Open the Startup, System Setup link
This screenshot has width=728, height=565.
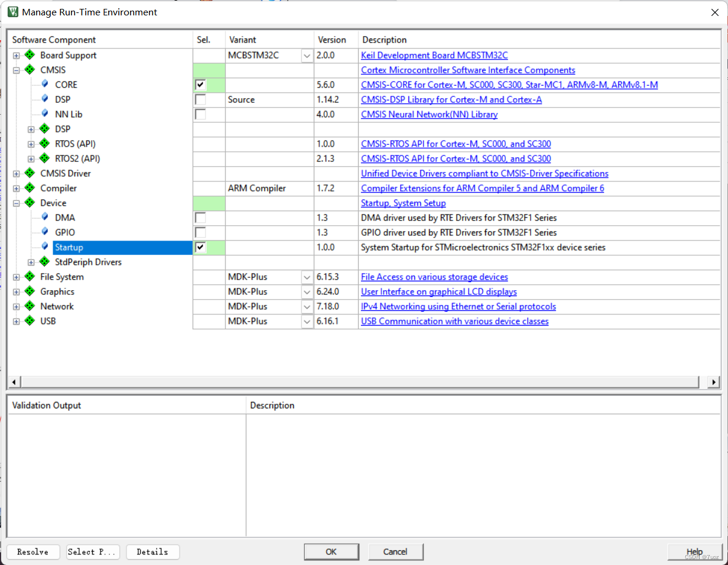click(x=403, y=203)
